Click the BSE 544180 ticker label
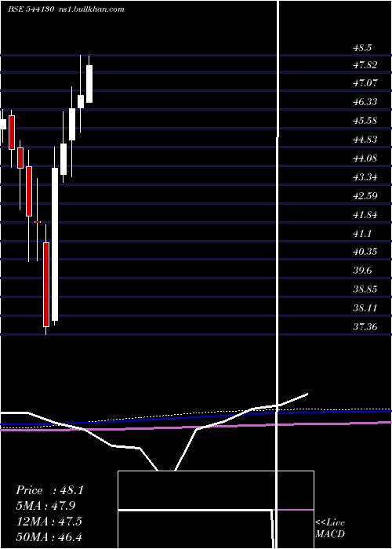 [x=31, y=9]
